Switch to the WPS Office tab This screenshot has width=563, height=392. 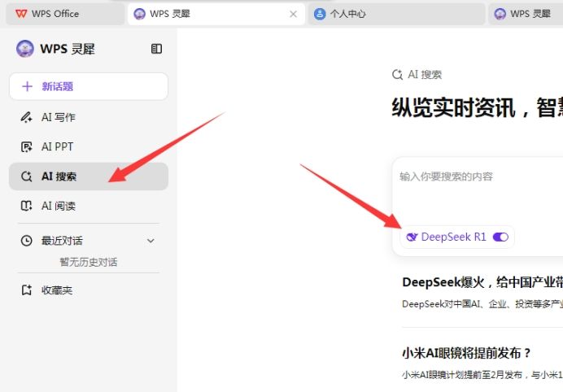click(55, 14)
